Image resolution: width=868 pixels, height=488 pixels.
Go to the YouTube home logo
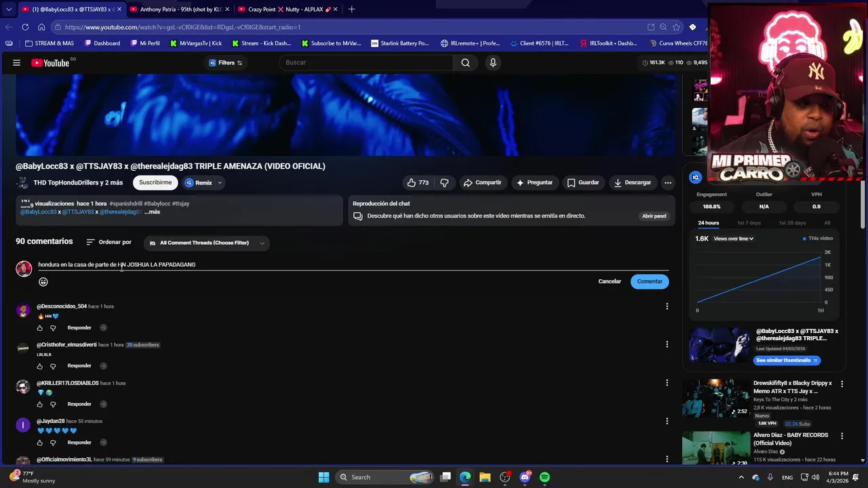pos(52,62)
